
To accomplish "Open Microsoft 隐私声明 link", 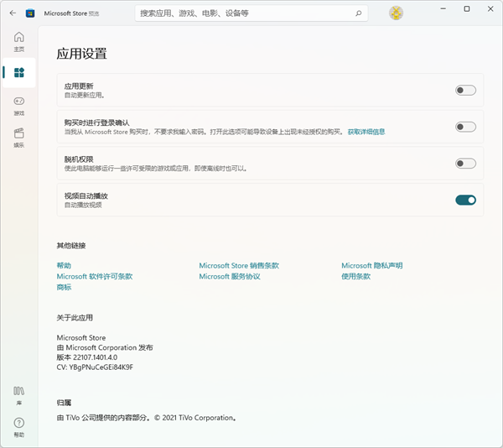I will 372,266.
